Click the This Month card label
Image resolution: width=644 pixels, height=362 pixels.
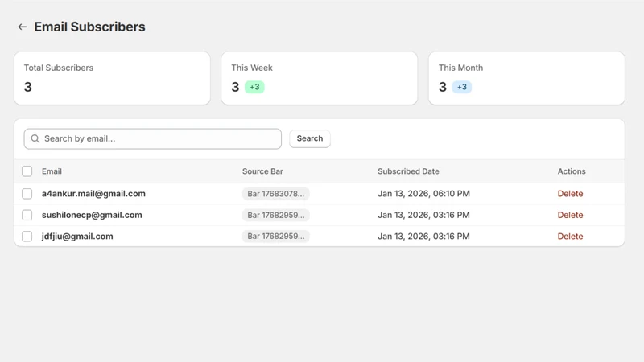pos(460,68)
